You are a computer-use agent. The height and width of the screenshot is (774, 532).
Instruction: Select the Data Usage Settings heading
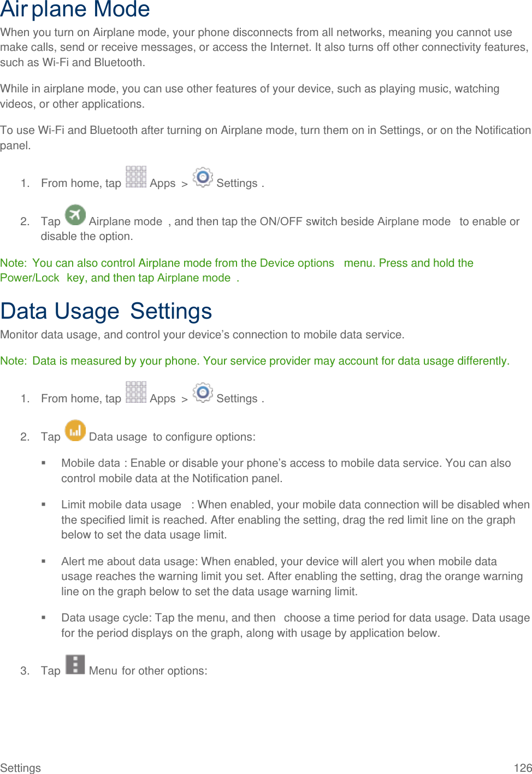point(106,311)
